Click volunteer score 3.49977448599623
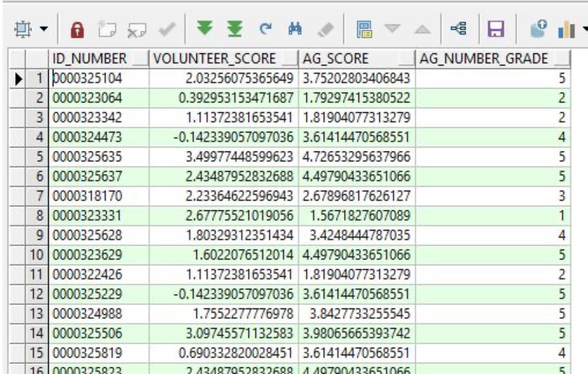 224,156
